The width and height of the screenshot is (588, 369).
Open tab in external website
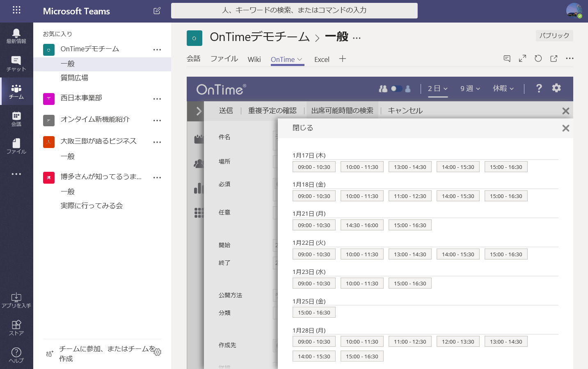554,58
